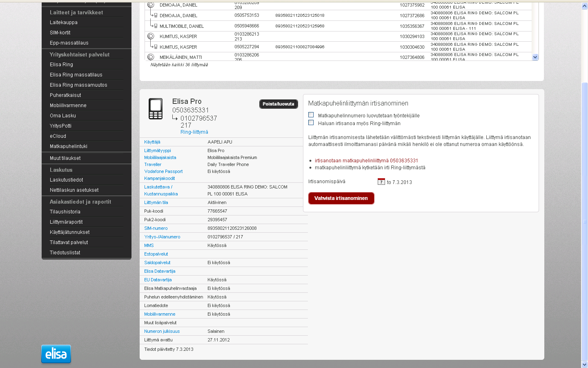
Task: Click Puk-koodi value 77665547
Action: tap(217, 211)
